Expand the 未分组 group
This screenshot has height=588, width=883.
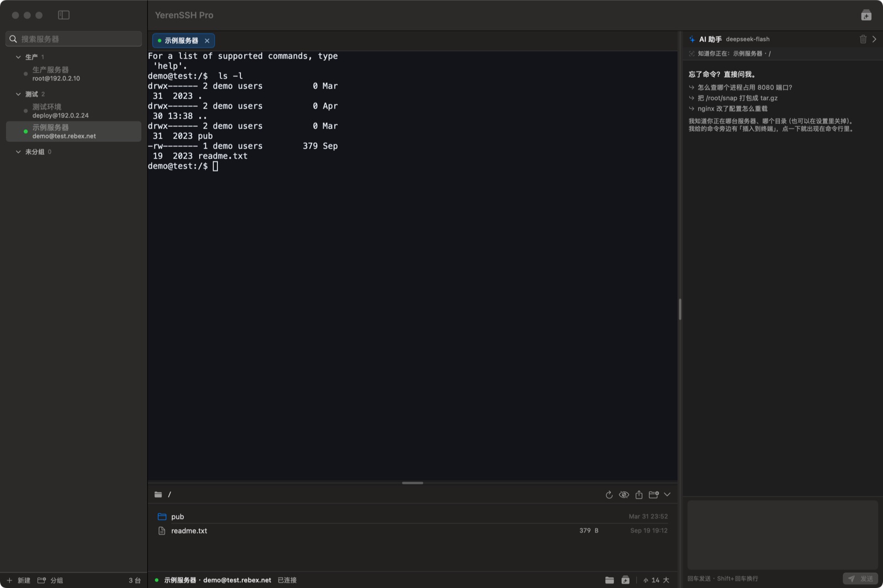click(18, 152)
